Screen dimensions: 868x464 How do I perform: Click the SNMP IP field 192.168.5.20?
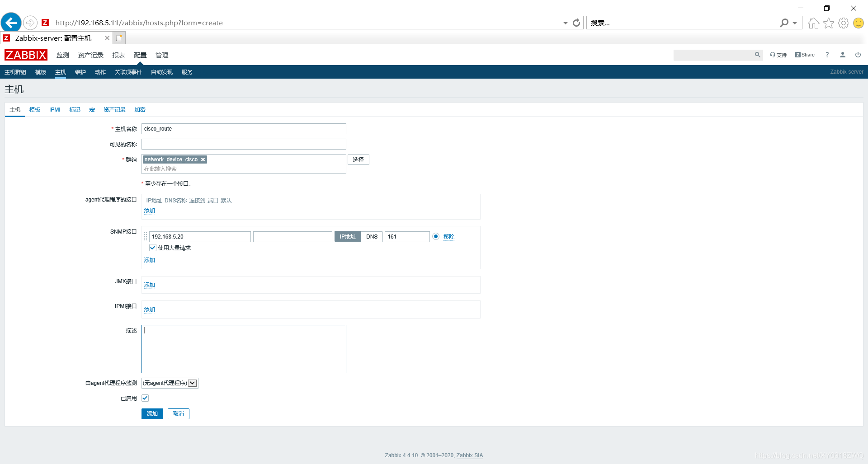pyautogui.click(x=200, y=237)
